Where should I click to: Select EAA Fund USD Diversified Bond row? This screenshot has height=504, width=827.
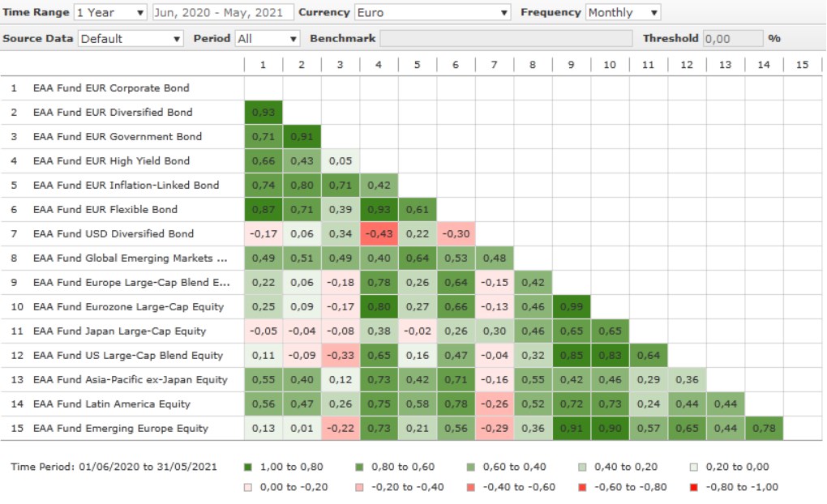click(x=114, y=233)
